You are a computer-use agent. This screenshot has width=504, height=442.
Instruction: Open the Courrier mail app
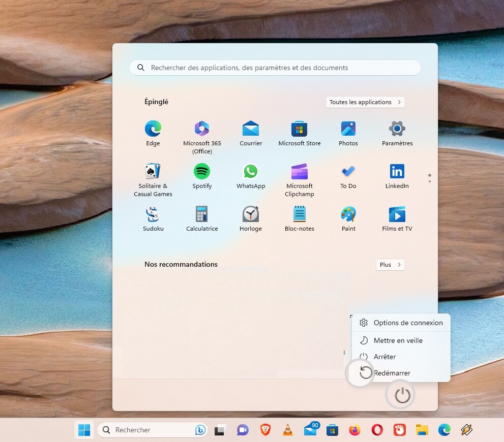[251, 134]
